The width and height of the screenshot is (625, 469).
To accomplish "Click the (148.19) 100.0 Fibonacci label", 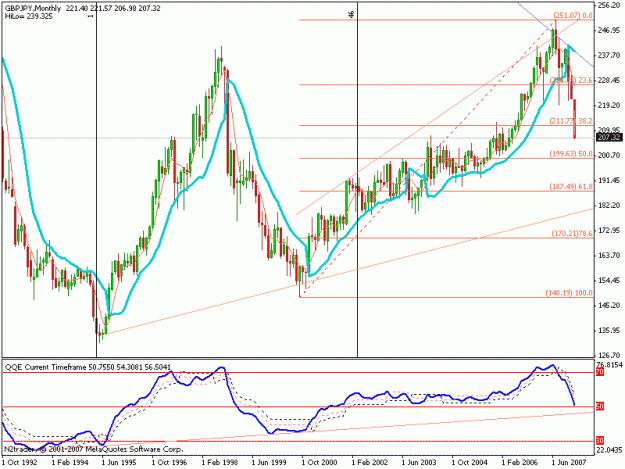I will point(569,293).
